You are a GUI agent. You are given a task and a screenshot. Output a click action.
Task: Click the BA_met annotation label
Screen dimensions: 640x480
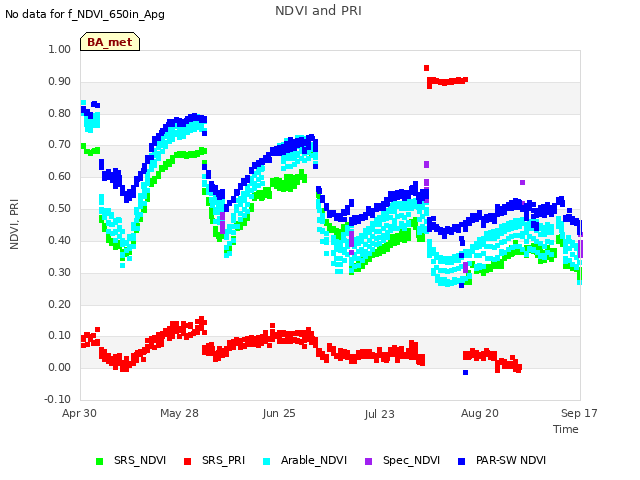click(110, 42)
